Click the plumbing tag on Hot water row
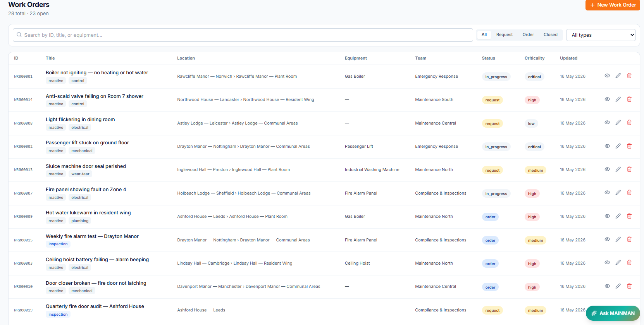Image resolution: width=644 pixels, height=325 pixels. (x=80, y=221)
